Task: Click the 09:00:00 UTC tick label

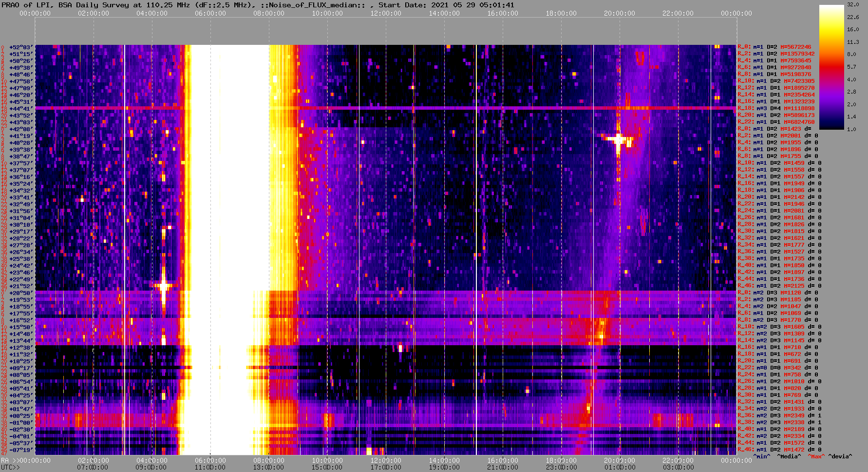Action: click(x=152, y=467)
